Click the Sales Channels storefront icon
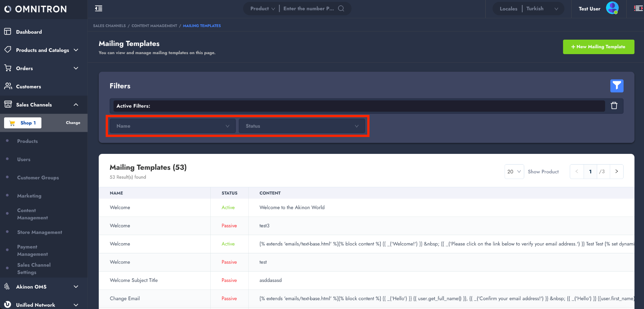 point(8,104)
